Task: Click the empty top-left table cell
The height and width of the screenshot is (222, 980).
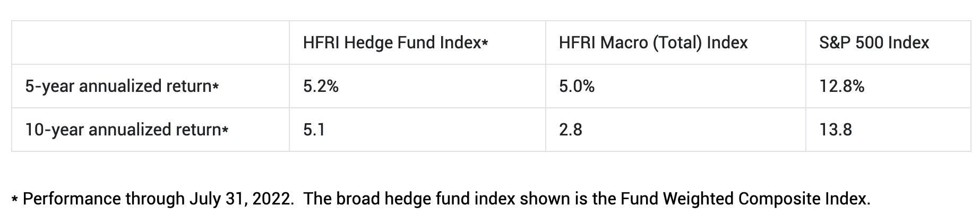Action: click(150, 42)
